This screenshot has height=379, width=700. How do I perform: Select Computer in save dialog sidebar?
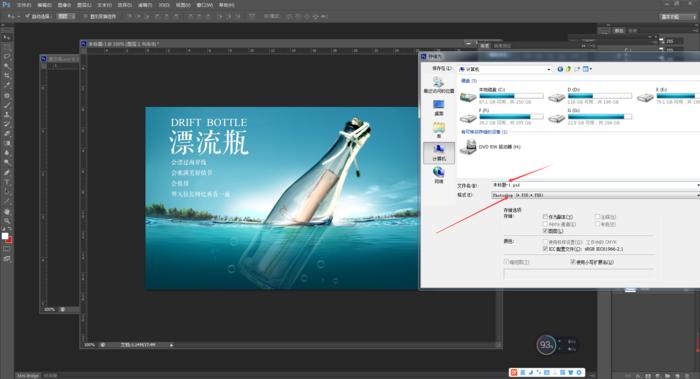(x=439, y=152)
